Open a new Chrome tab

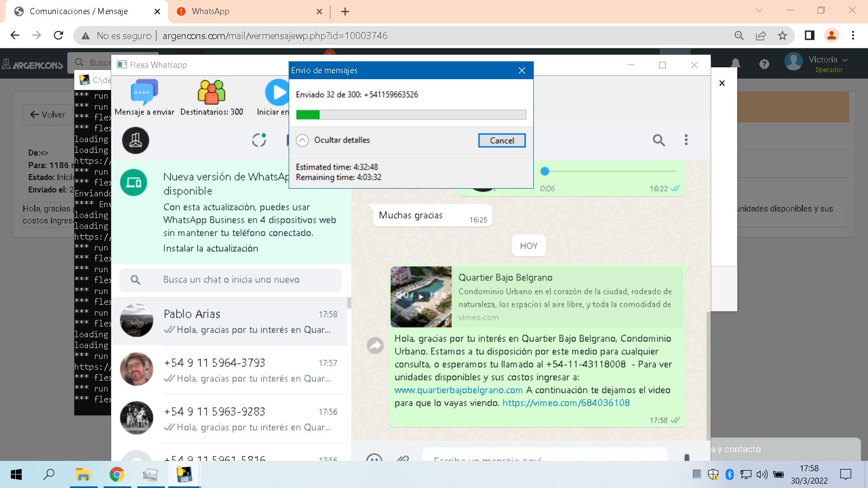(x=345, y=11)
